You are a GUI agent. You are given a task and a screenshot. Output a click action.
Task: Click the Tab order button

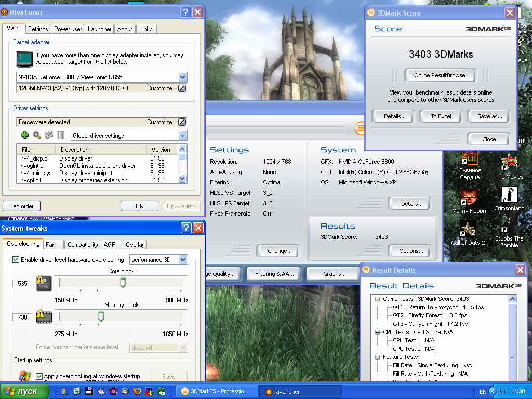coord(21,206)
